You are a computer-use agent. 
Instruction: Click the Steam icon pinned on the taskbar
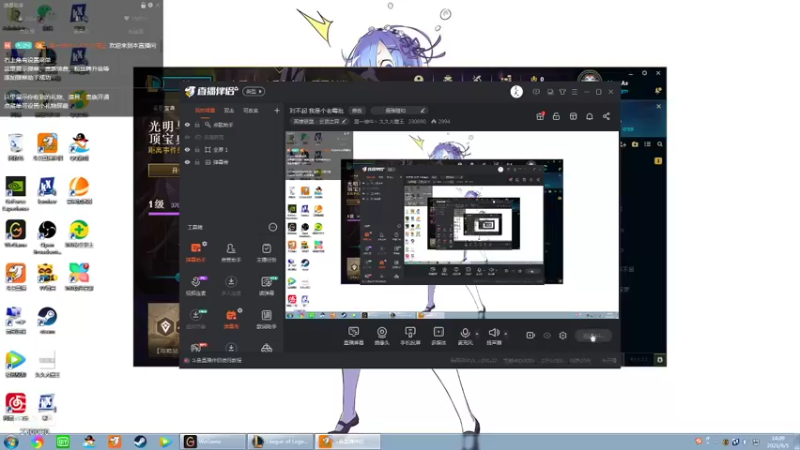[140, 441]
